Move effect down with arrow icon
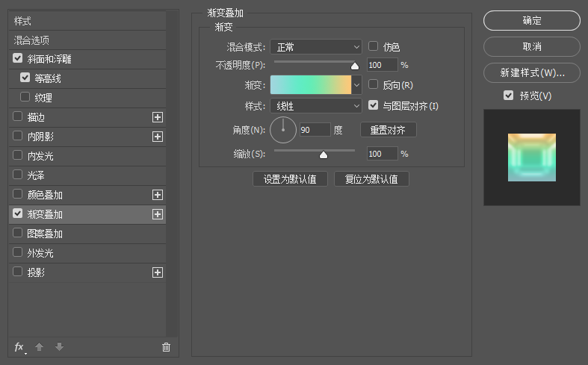The width and height of the screenshot is (588, 365). pos(59,347)
